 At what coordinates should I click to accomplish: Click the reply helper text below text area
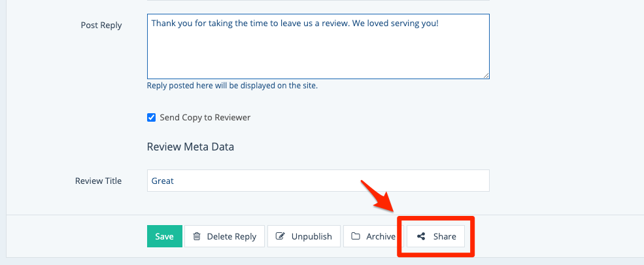pyautogui.click(x=232, y=86)
